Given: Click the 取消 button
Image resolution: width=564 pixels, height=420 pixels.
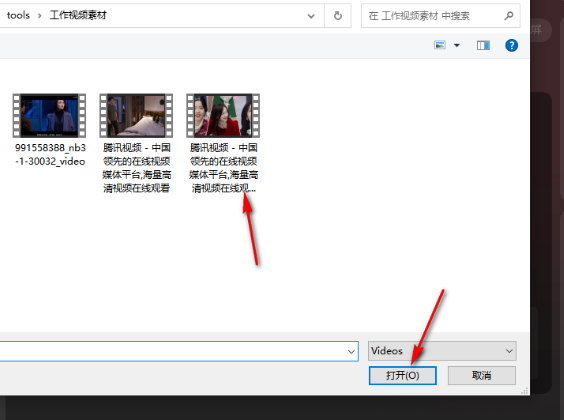Looking at the screenshot, I should pos(482,375).
